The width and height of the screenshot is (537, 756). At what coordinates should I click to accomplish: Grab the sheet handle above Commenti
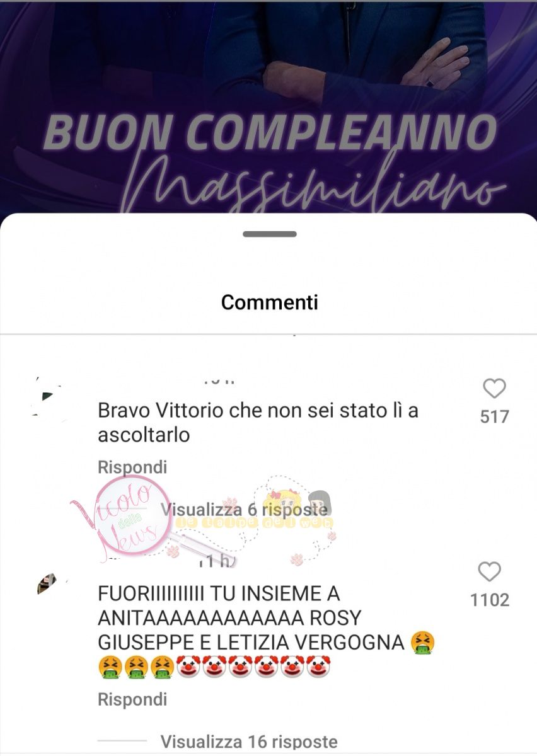[x=269, y=234]
